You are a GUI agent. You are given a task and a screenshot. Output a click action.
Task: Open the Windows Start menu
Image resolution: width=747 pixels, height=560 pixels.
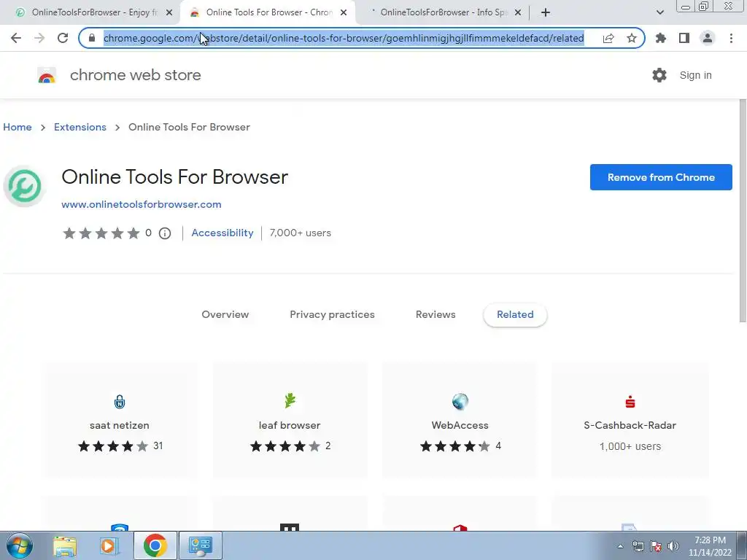pos(20,545)
